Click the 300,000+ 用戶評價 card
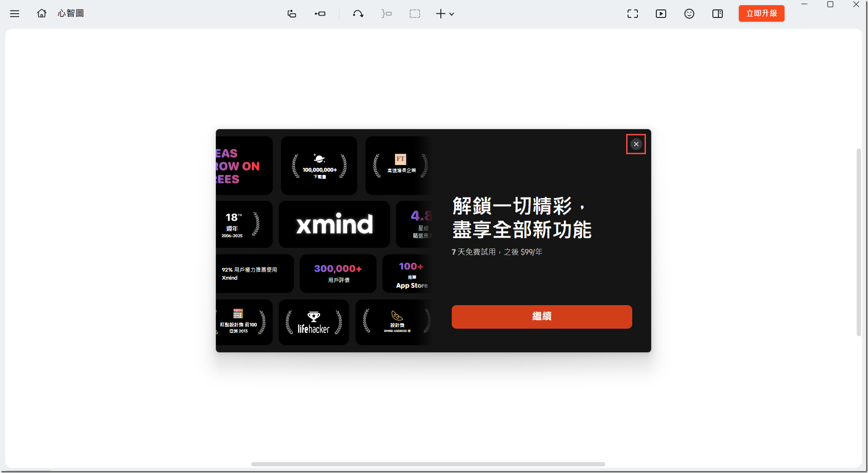Viewport: 868px width, 473px height. click(338, 274)
